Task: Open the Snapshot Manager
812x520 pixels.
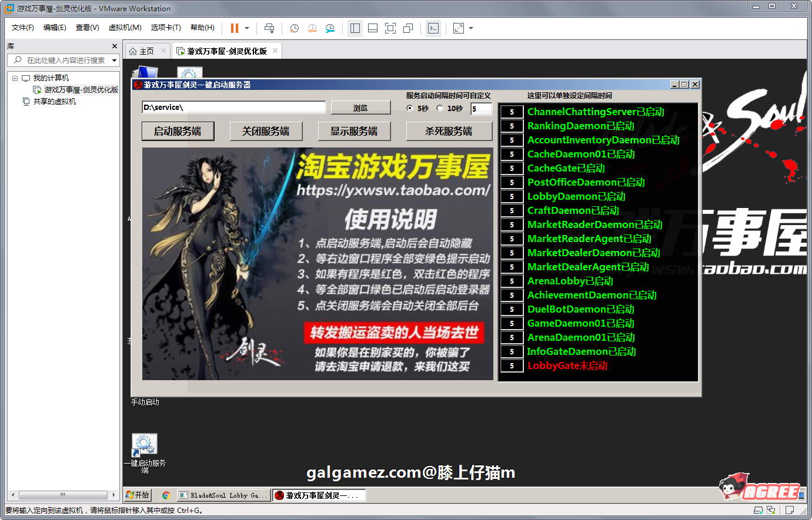Action: 329,28
